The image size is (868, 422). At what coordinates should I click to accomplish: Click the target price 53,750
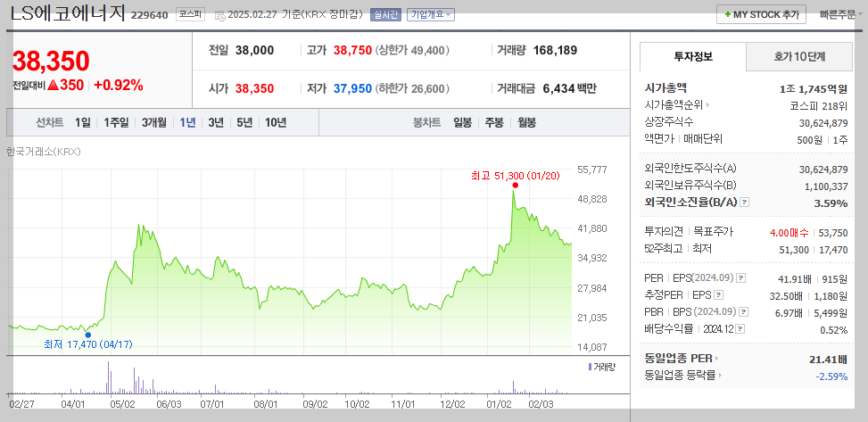(x=833, y=233)
